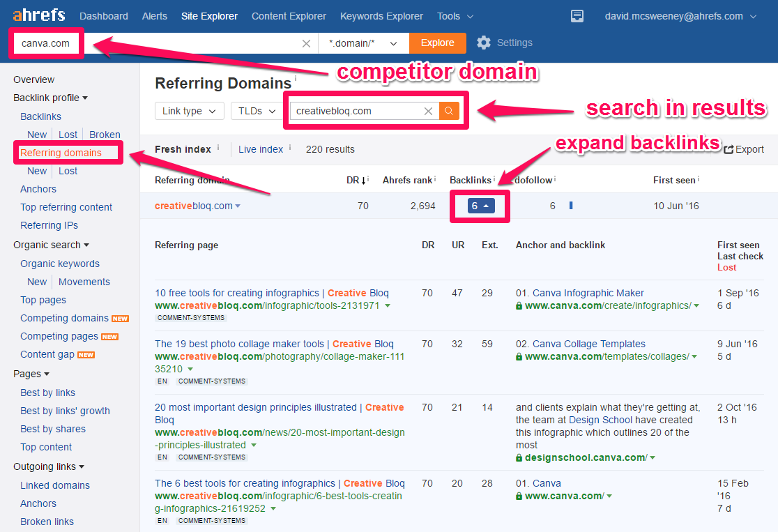This screenshot has width=778, height=532.
Task: Click the Canva Infographic Maker anchor link
Action: click(x=588, y=294)
